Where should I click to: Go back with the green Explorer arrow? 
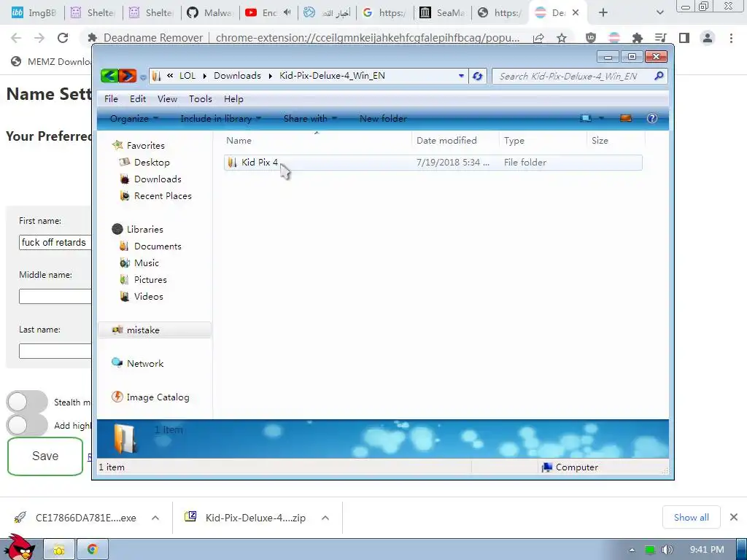(x=109, y=76)
